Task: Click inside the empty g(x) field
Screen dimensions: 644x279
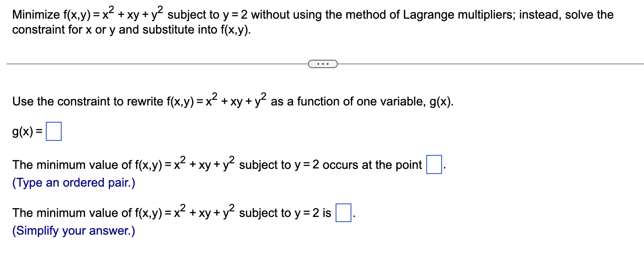Action: (x=55, y=131)
